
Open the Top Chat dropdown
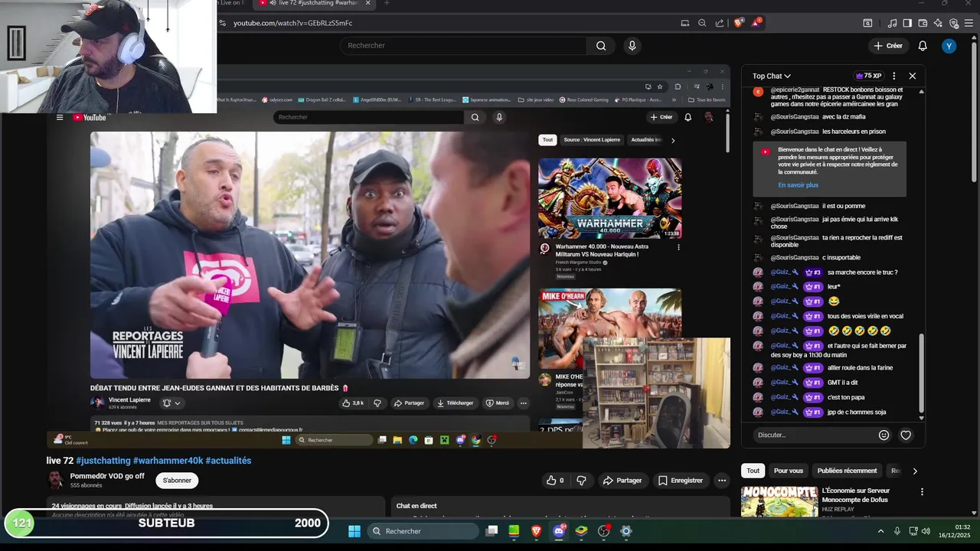[772, 76]
